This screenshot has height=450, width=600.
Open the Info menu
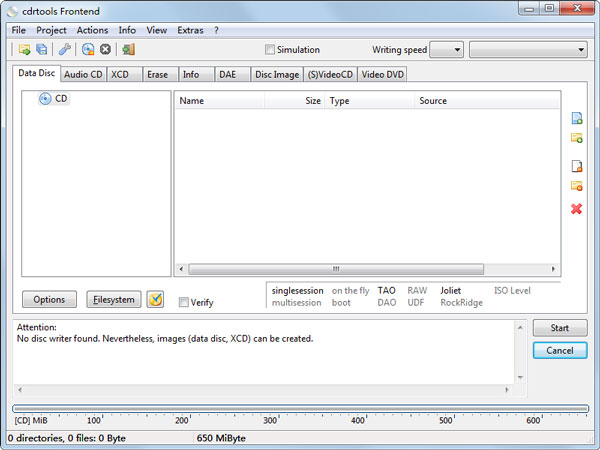click(x=127, y=30)
